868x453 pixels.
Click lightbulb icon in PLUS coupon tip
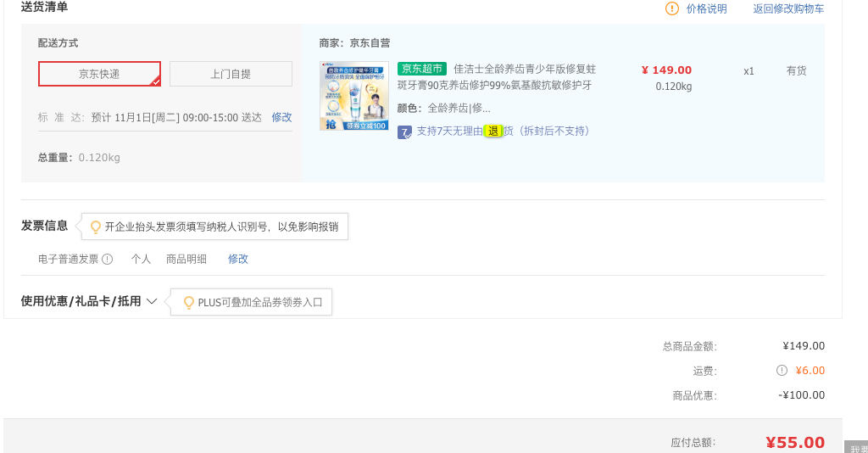click(x=189, y=302)
